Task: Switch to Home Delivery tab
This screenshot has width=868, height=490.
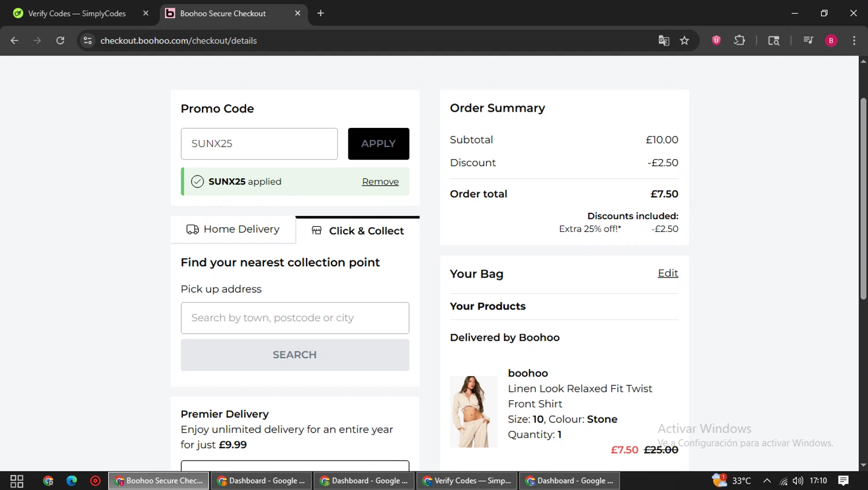Action: (x=233, y=230)
